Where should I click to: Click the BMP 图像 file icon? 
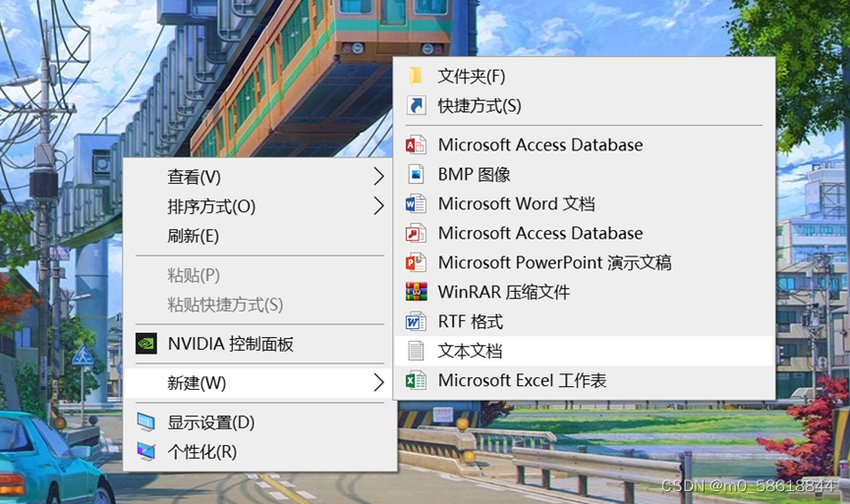point(416,174)
